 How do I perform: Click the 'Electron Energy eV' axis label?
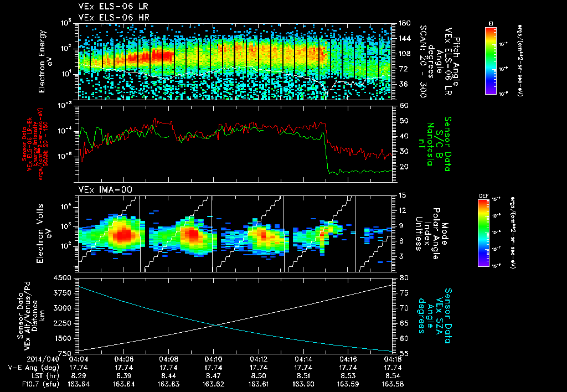pos(45,61)
